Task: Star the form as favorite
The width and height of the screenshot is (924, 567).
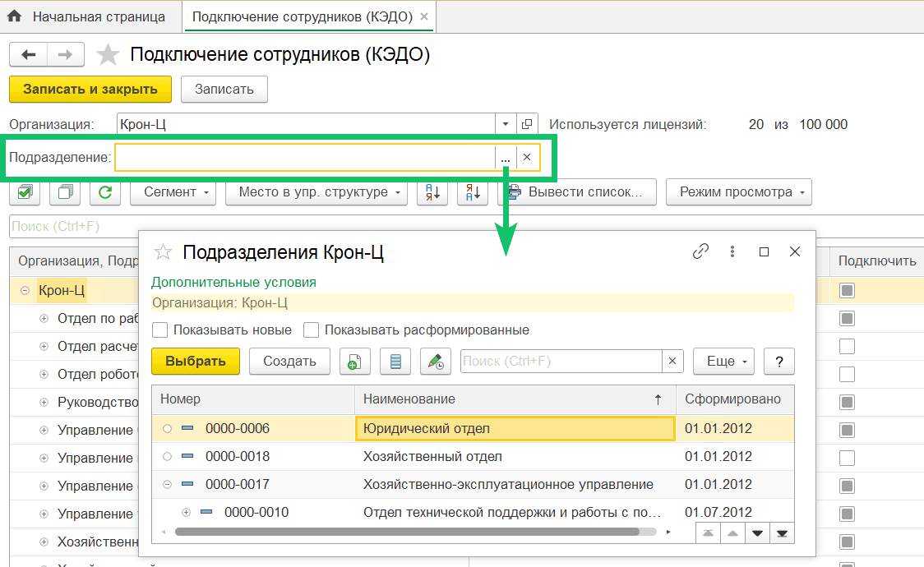Action: [x=108, y=54]
